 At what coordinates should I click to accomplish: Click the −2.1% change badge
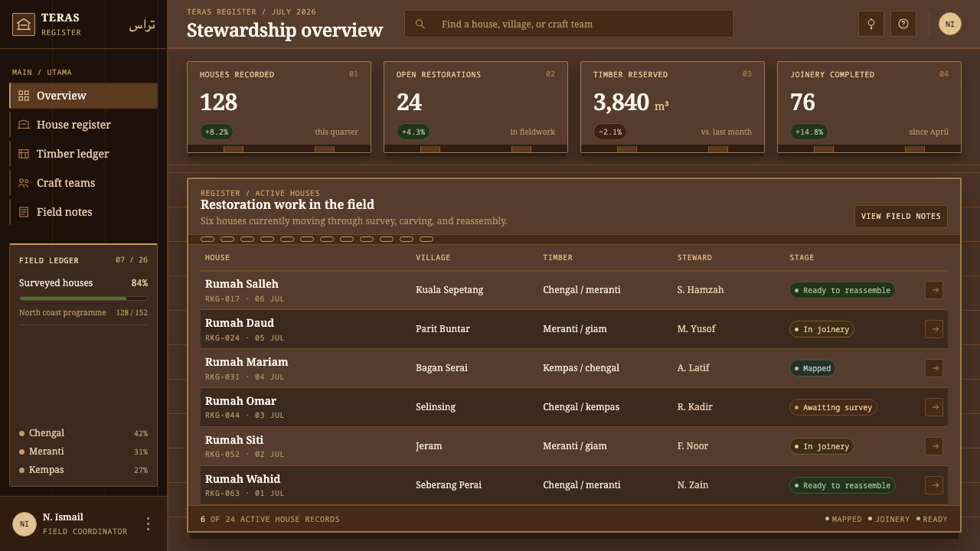click(610, 132)
